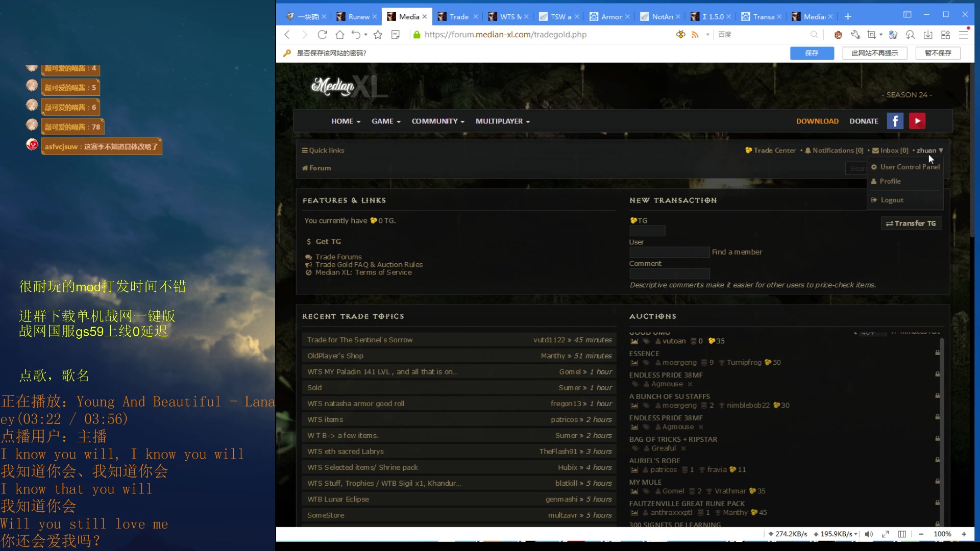Image resolution: width=980 pixels, height=551 pixels.
Task: Select Profile from user menu
Action: (x=886, y=181)
